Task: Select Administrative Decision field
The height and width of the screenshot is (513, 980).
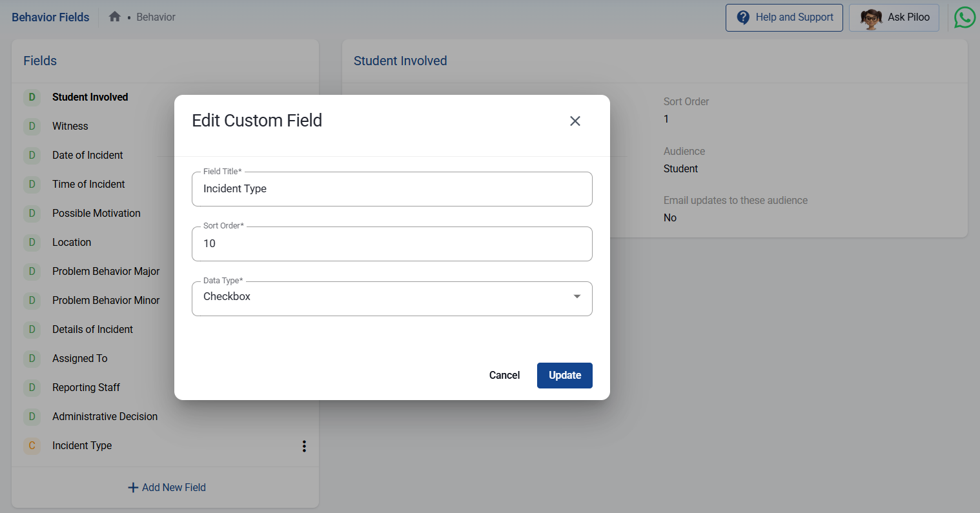Action: (x=105, y=417)
